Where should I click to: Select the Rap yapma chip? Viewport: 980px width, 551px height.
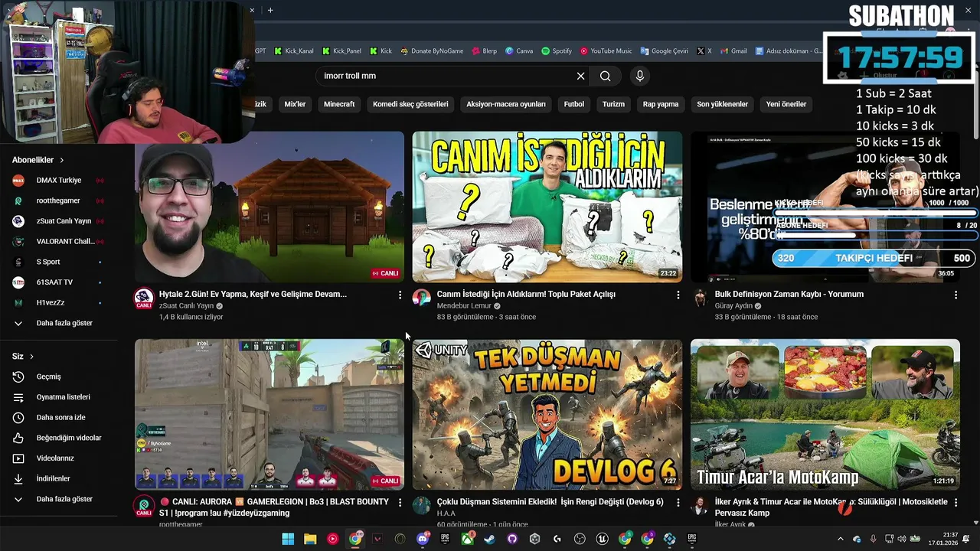(661, 104)
